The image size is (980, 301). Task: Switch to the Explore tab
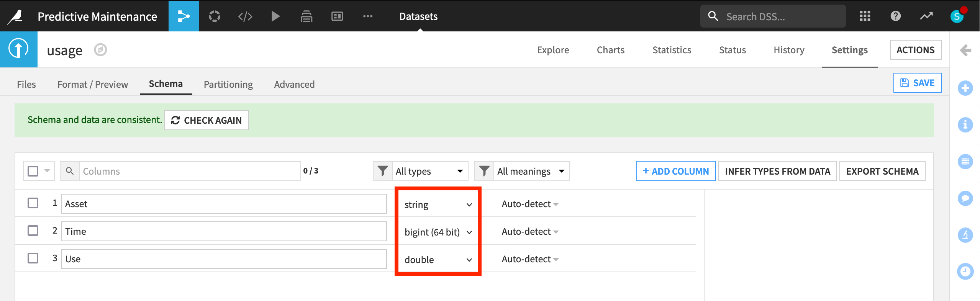tap(553, 50)
